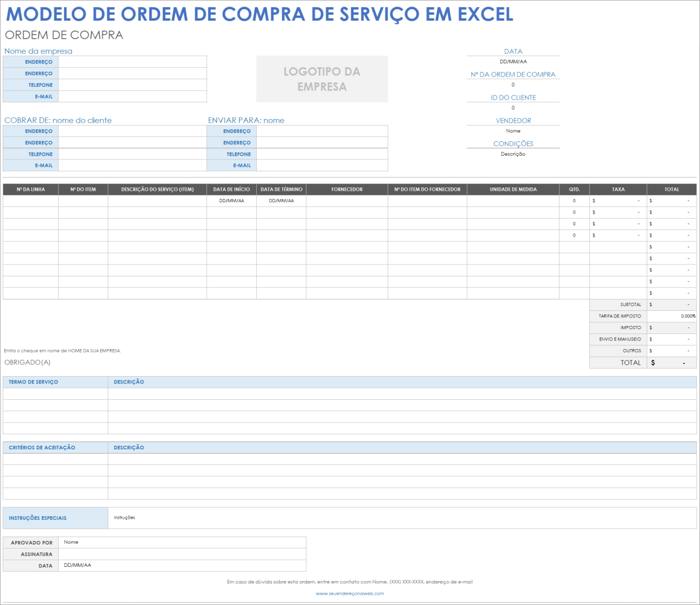Click the ID DO CLIENTE value cell
Viewport: 700px width, 605px height.
(x=513, y=108)
